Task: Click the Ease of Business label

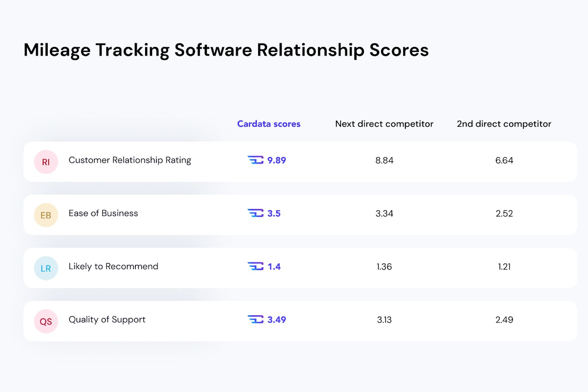Action: pos(103,213)
